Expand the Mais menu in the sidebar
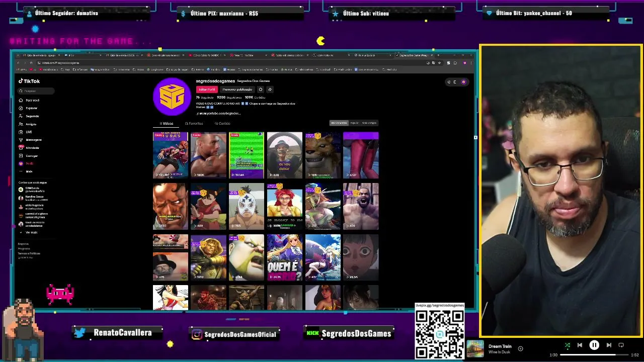 (26, 171)
